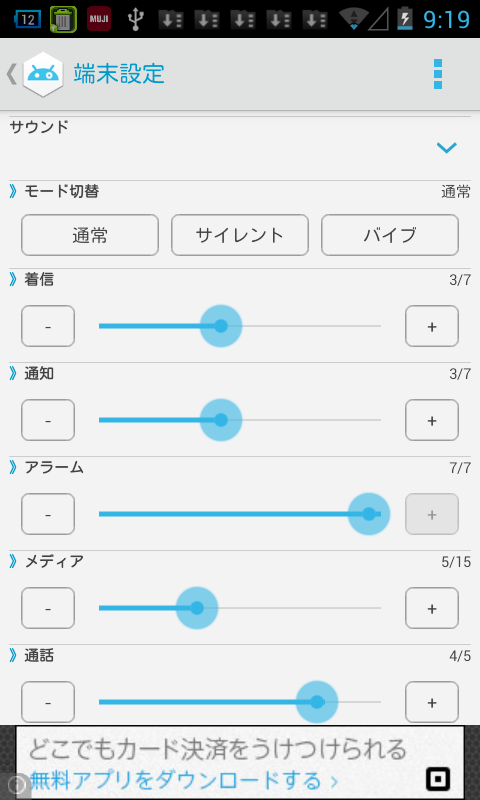Open the MUJI notification icon

click(99, 19)
